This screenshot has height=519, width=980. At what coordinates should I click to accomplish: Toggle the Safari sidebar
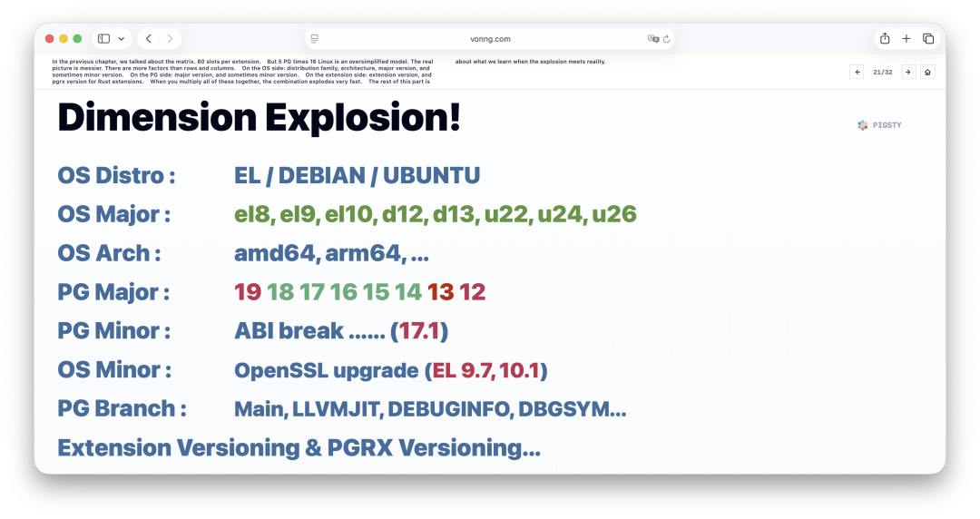103,39
